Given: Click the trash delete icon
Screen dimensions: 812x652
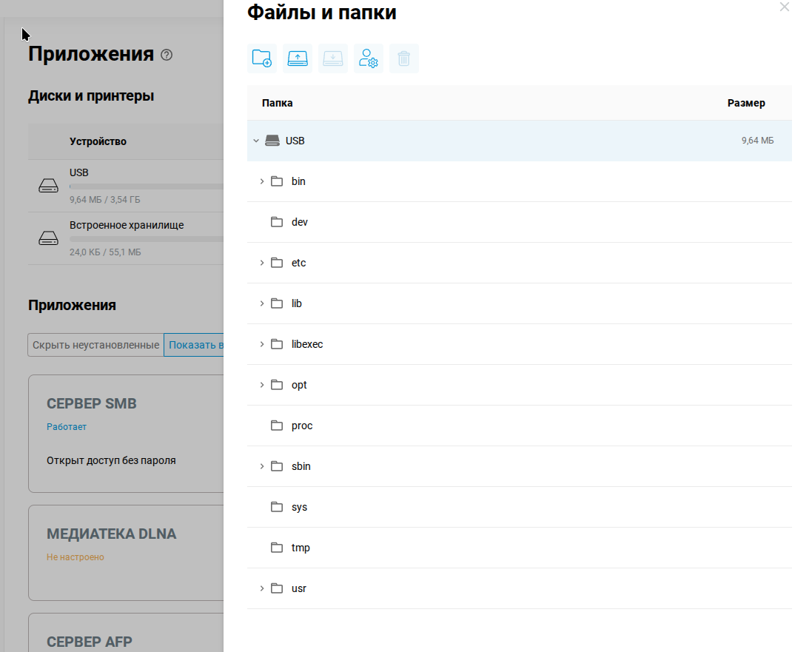Looking at the screenshot, I should pyautogui.click(x=404, y=58).
